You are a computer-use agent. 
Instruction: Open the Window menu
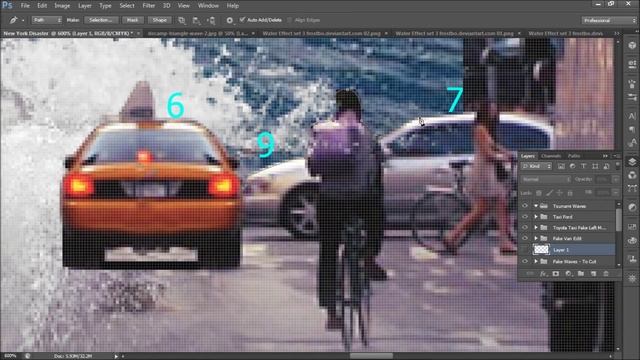coord(208,6)
